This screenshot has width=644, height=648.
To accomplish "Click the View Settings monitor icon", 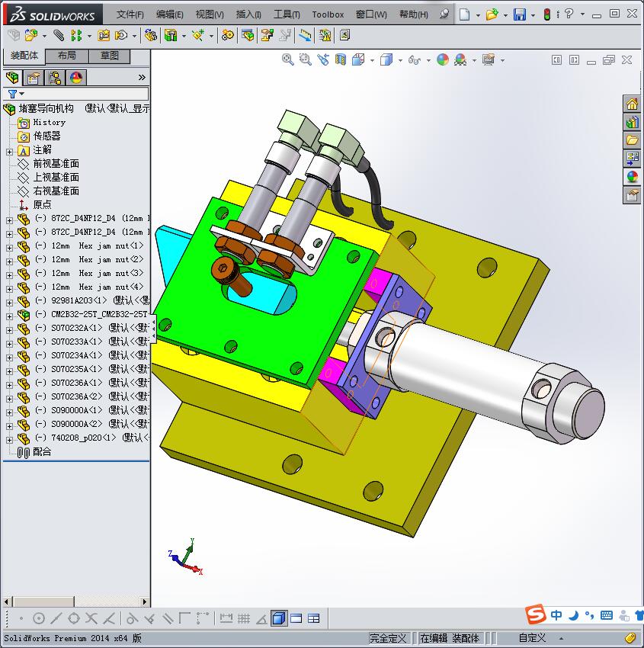I will (x=489, y=60).
